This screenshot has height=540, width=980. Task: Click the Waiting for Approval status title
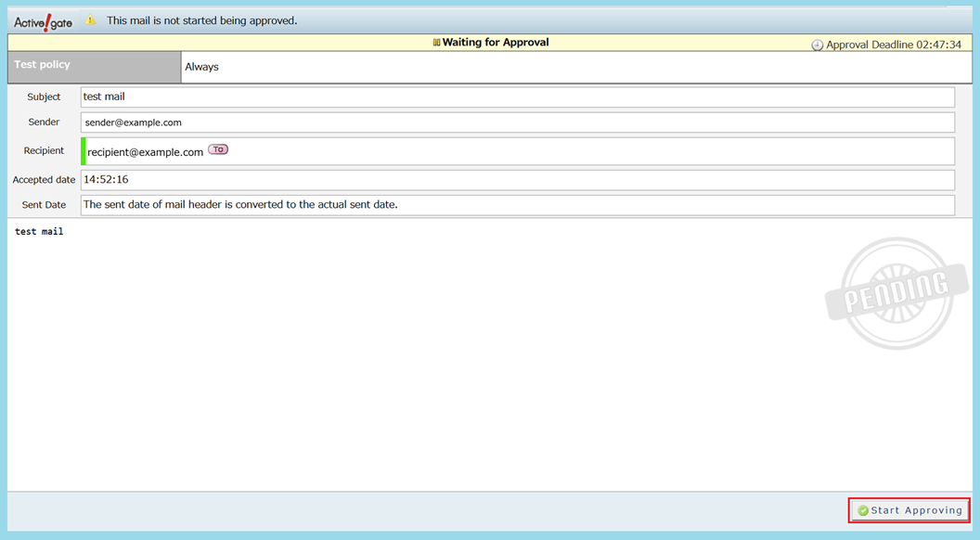coord(496,43)
